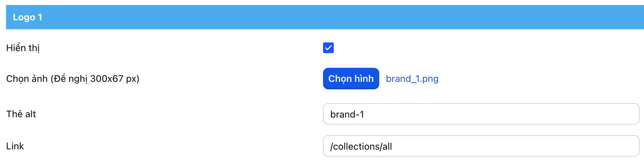Uncheck the Hiển thị checkbox
The height and width of the screenshot is (163, 644).
click(x=328, y=48)
